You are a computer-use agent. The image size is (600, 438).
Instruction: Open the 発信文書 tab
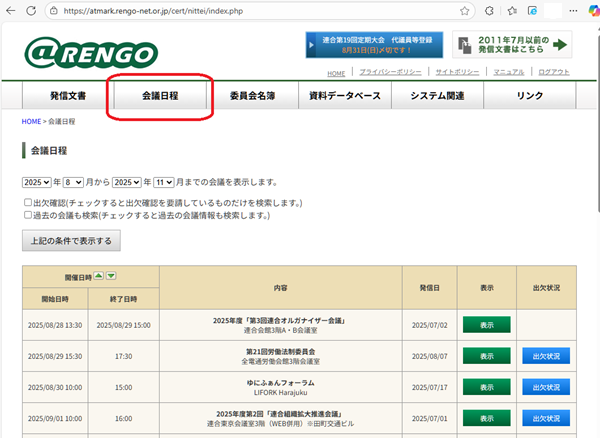point(68,96)
